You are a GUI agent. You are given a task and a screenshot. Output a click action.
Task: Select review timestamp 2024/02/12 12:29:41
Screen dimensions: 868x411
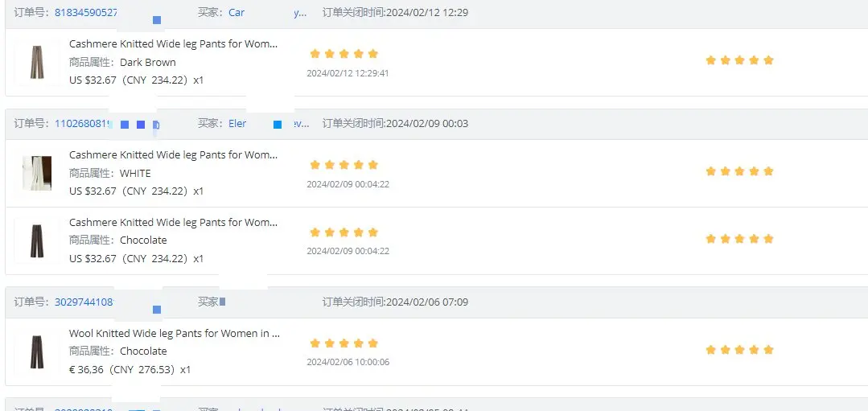click(x=348, y=73)
